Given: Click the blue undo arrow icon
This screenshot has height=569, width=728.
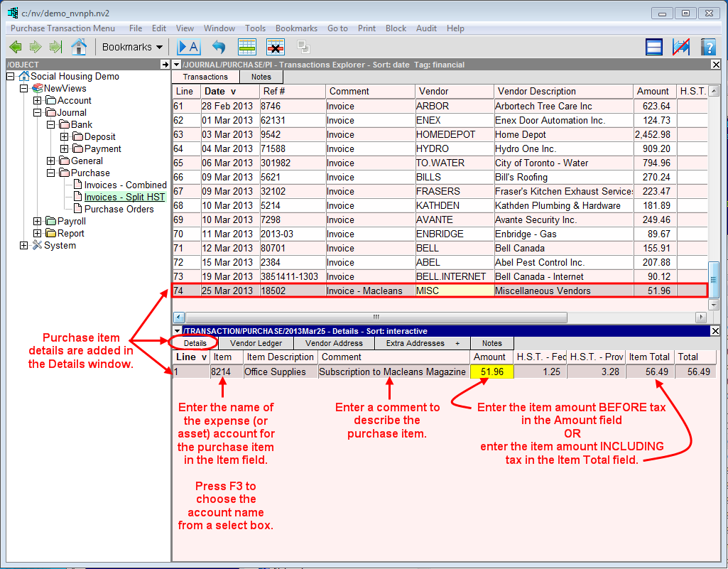Looking at the screenshot, I should (219, 48).
